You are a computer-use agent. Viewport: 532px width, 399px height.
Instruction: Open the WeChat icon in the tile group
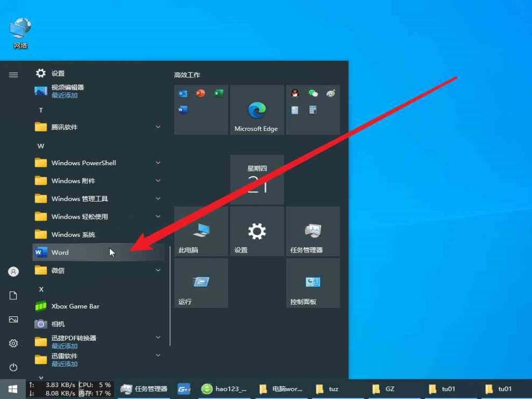pyautogui.click(x=313, y=93)
